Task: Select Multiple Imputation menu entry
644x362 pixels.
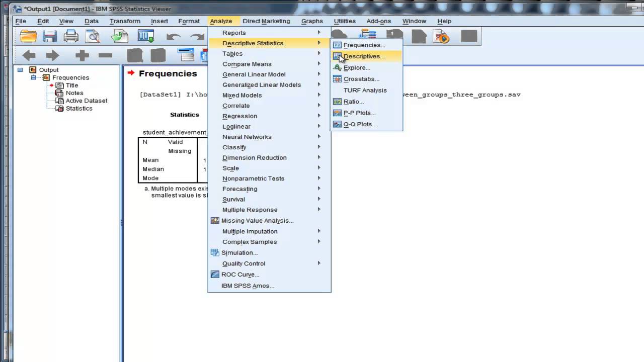Action: [269, 231]
